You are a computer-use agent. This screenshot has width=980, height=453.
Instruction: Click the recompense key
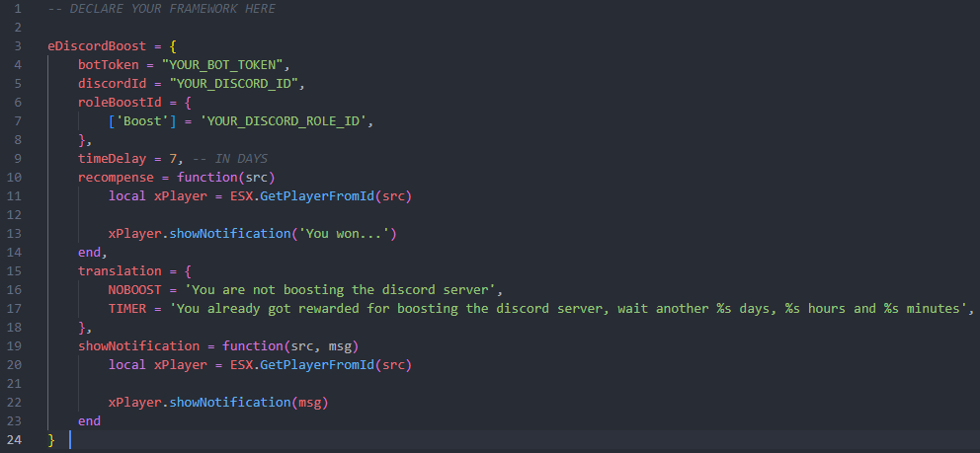tap(116, 178)
